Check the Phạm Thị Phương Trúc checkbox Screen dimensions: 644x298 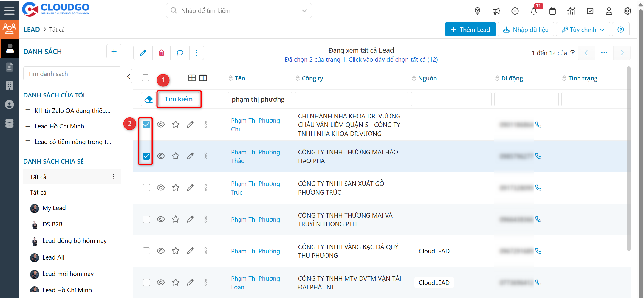pos(146,187)
